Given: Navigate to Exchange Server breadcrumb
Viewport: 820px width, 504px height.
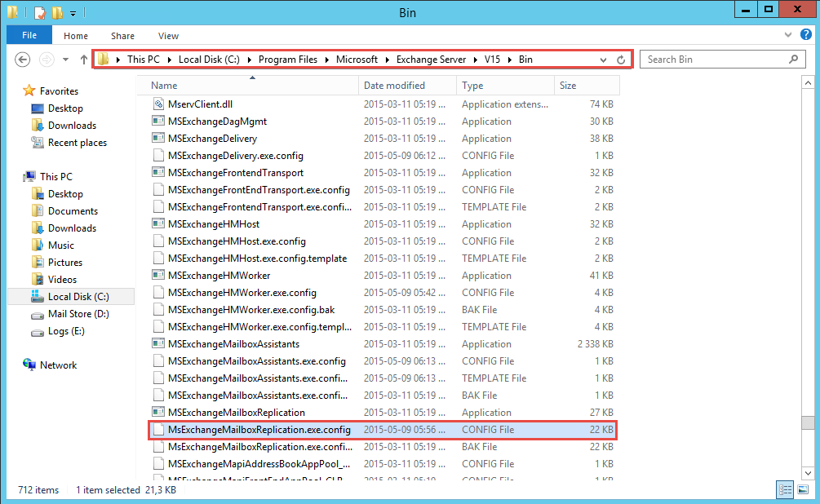Looking at the screenshot, I should [431, 60].
